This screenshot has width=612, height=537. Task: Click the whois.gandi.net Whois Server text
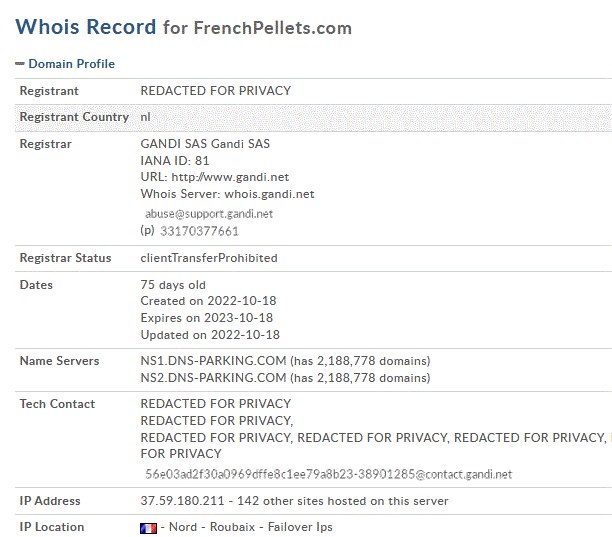pos(269,194)
